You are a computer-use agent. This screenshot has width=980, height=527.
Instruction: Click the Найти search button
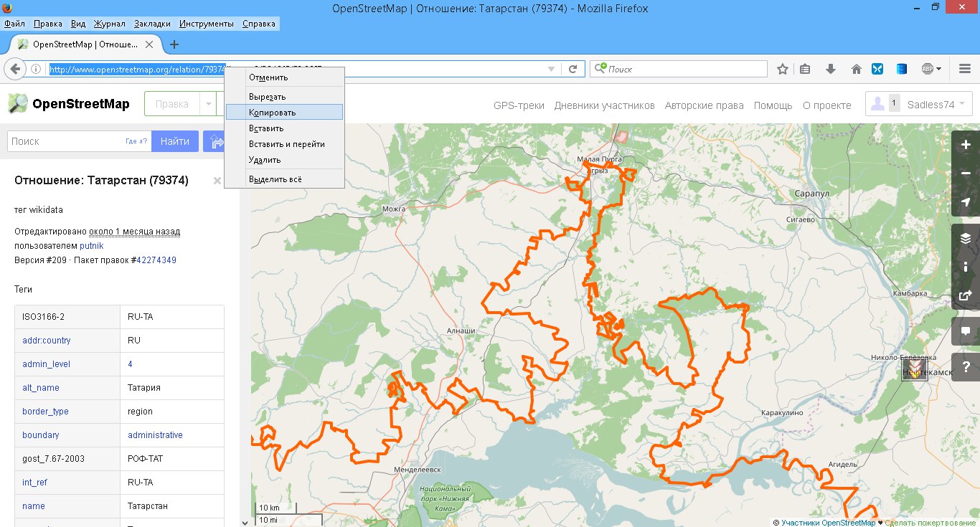[175, 141]
